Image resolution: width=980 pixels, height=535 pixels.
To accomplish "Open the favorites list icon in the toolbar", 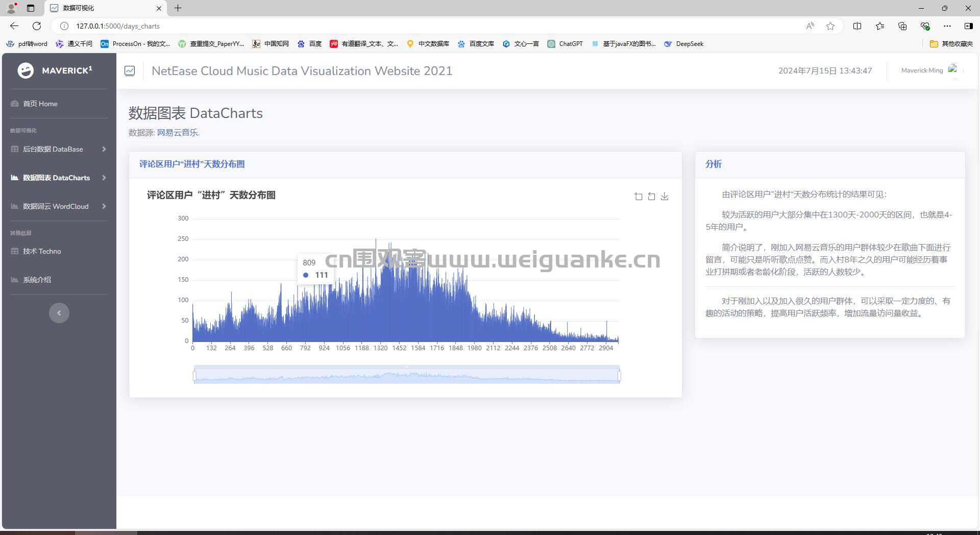I will [x=880, y=26].
